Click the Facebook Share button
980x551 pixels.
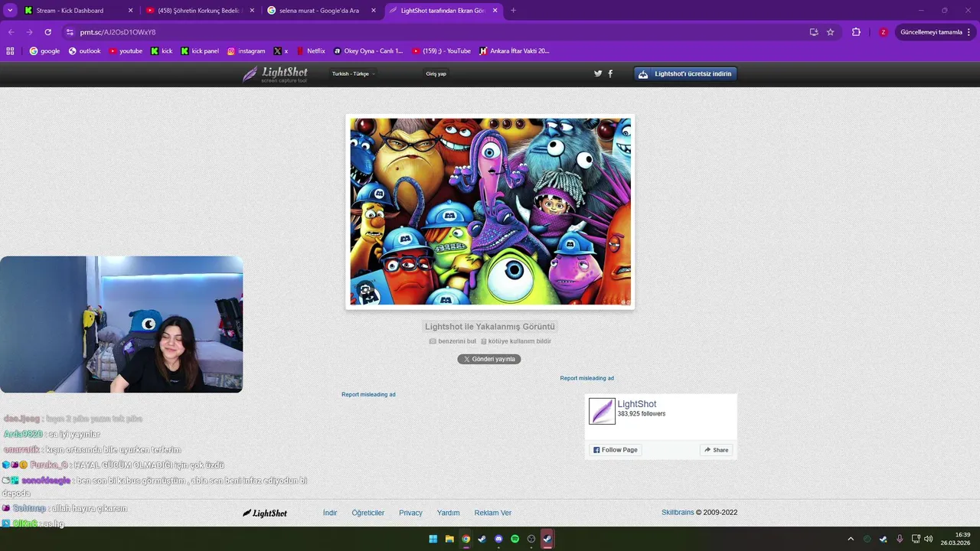click(717, 450)
